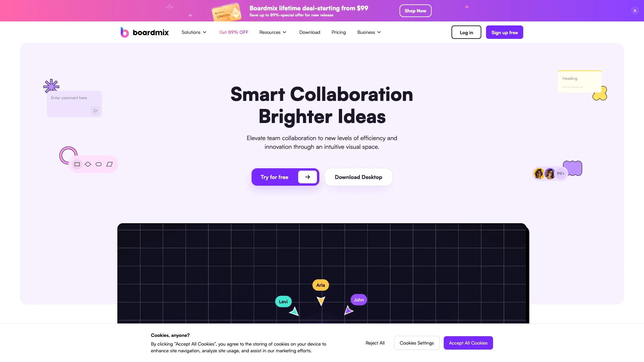Click the Try for free button

coord(285,177)
